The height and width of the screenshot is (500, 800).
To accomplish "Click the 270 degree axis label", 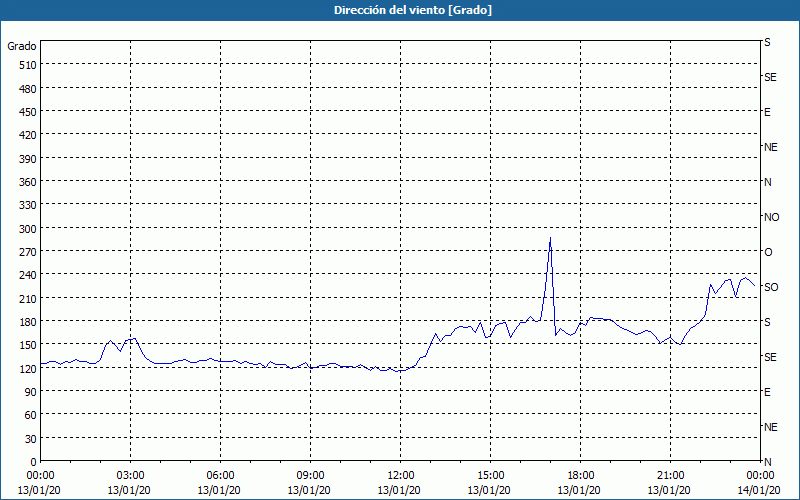I will 28,252.
